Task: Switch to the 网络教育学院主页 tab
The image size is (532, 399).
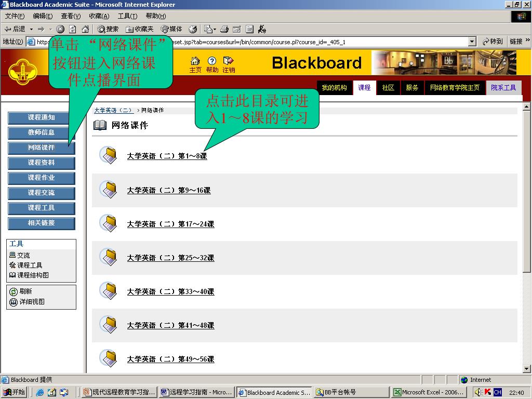Action: click(x=455, y=87)
